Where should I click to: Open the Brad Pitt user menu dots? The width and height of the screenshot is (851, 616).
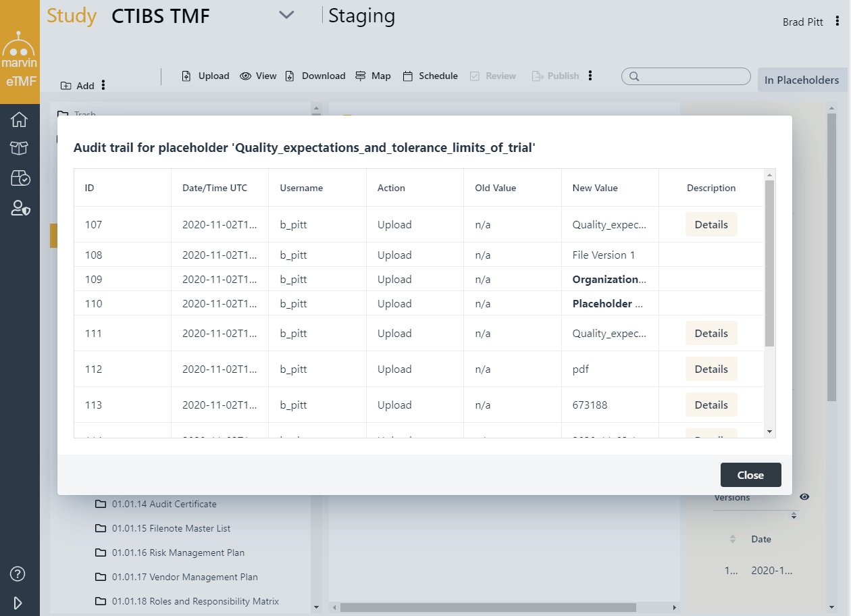(x=837, y=22)
